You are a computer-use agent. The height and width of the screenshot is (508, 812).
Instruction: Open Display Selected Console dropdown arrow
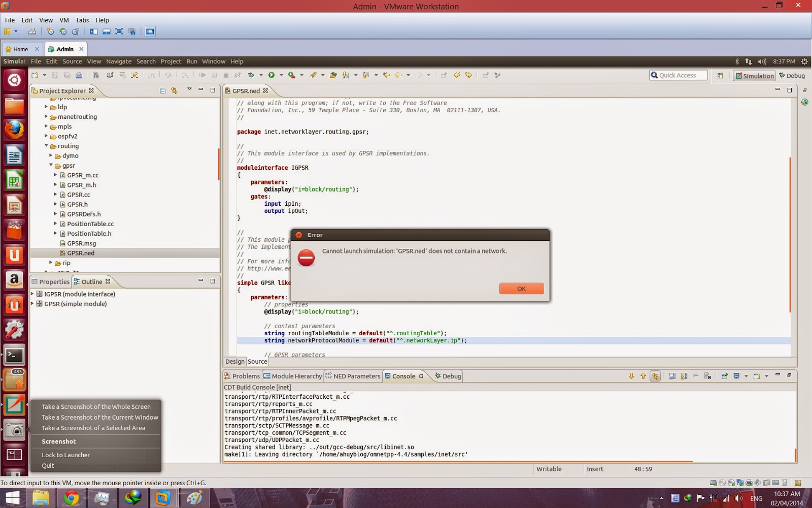pyautogui.click(x=746, y=376)
